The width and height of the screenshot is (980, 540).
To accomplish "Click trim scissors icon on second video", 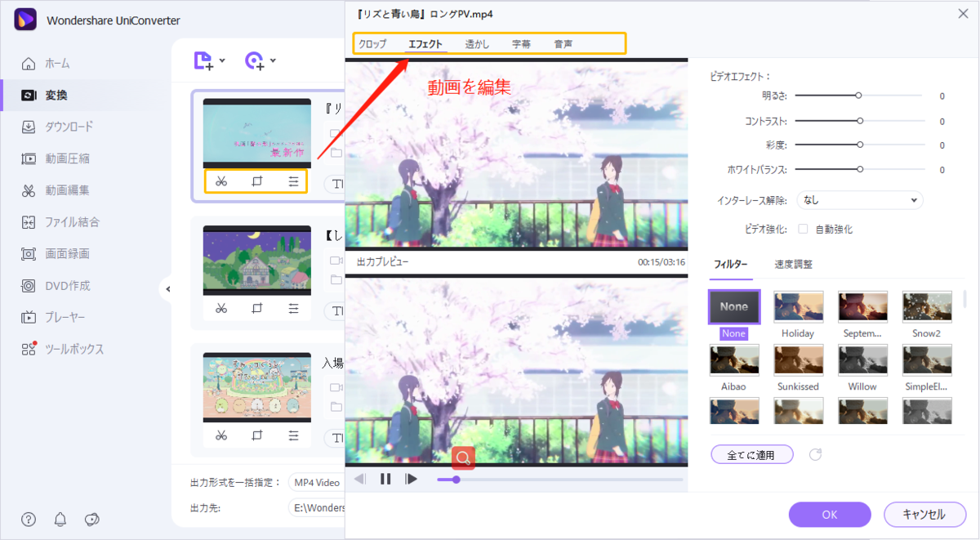I will click(220, 308).
